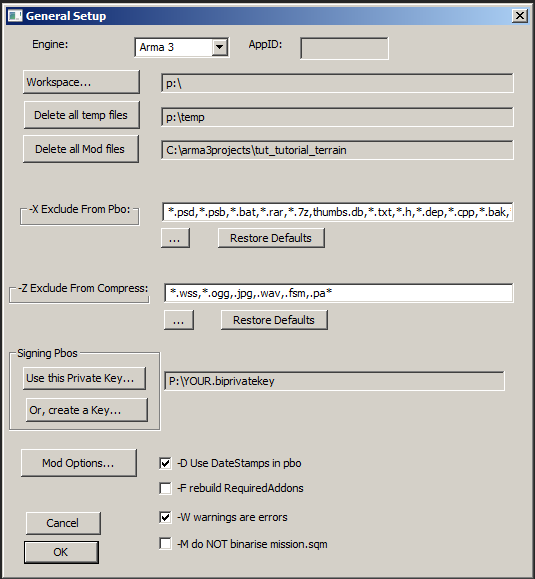This screenshot has width=535, height=579.
Task: Restore Defaults for Exclude From Pbo
Action: [x=271, y=238]
